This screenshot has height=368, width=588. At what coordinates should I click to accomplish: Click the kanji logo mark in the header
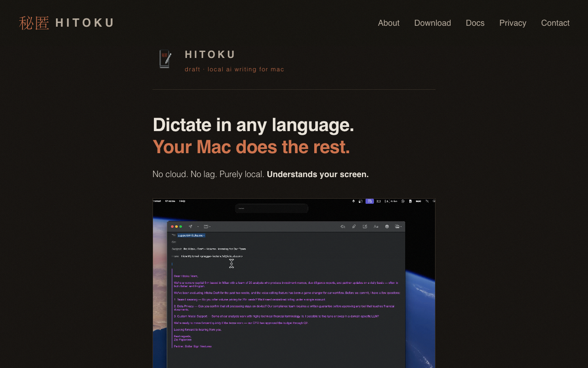point(34,23)
